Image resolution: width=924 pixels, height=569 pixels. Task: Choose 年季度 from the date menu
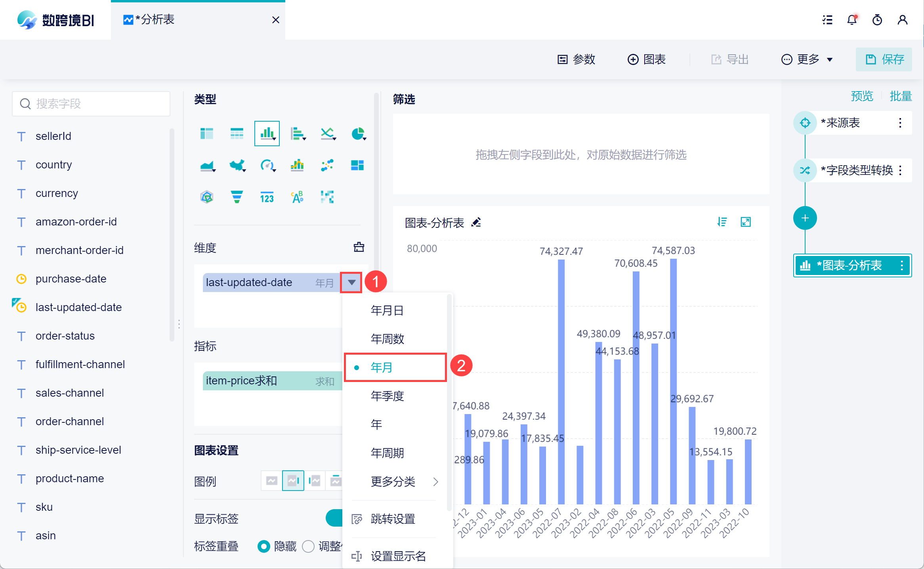388,396
